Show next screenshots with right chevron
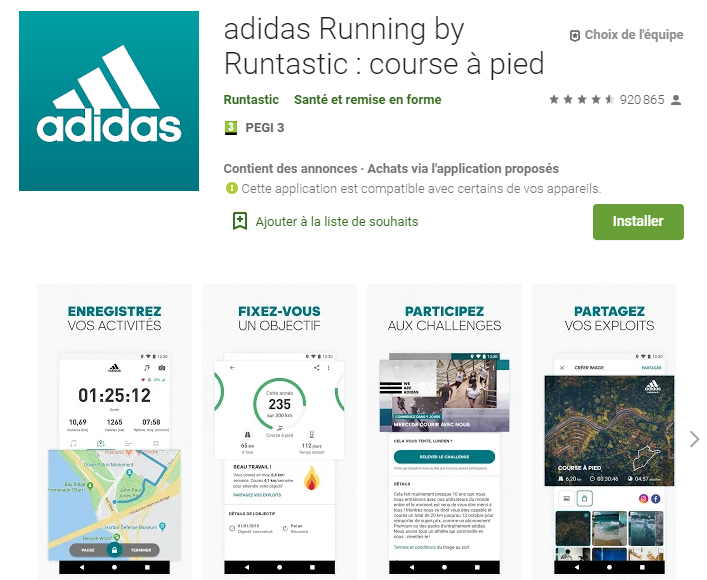The height and width of the screenshot is (580, 707). pyautogui.click(x=694, y=439)
